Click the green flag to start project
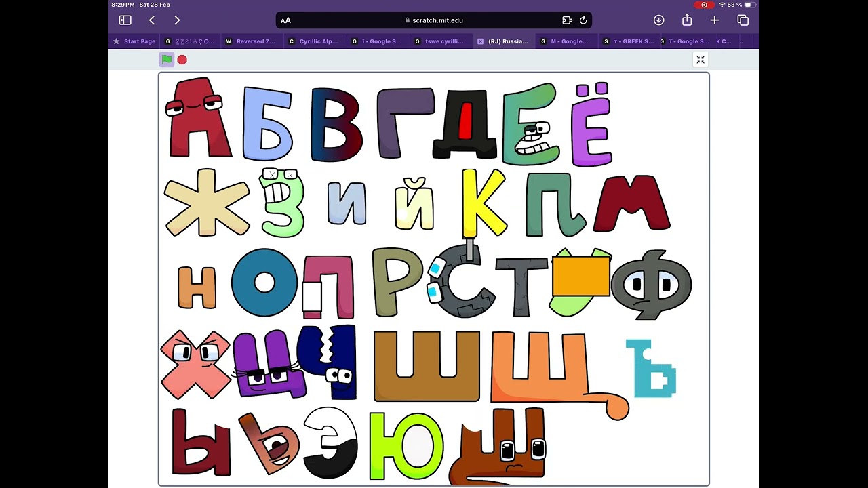868x488 pixels. (167, 60)
